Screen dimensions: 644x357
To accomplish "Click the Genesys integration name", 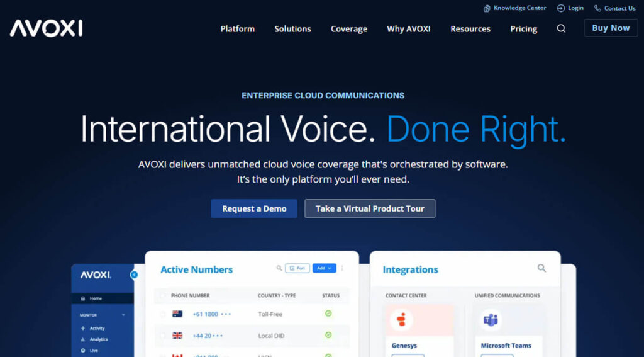I will click(404, 346).
